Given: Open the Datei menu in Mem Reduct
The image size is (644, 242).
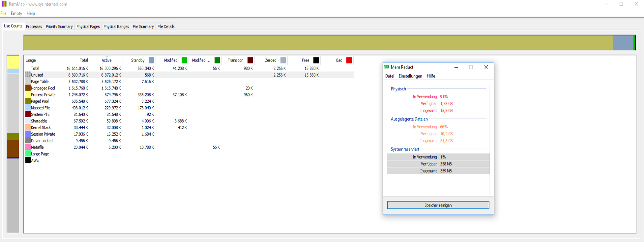Looking at the screenshot, I should pyautogui.click(x=390, y=76).
